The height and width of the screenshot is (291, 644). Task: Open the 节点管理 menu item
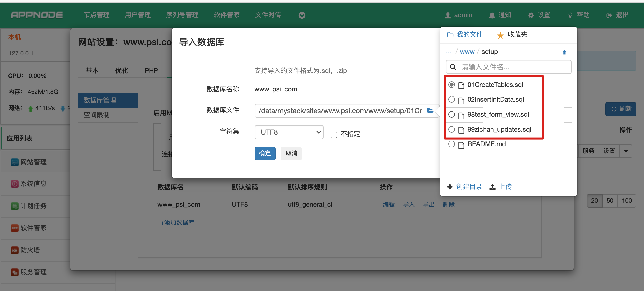[97, 15]
